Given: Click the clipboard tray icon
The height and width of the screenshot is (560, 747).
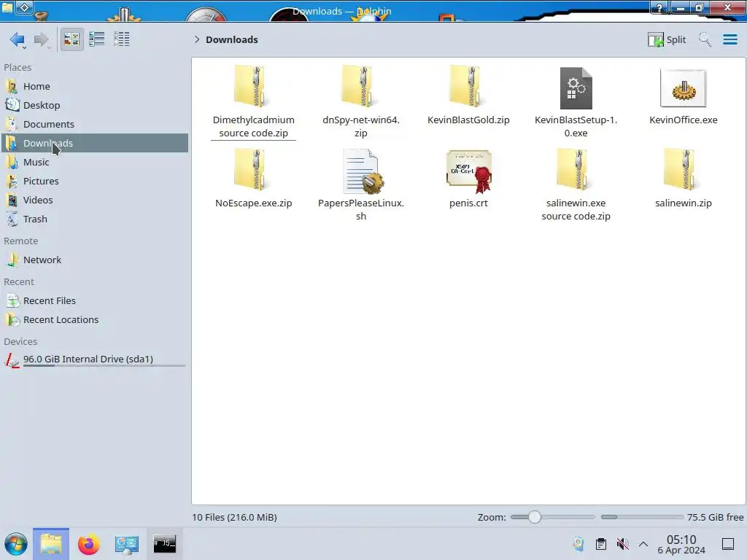Looking at the screenshot, I should 601,544.
